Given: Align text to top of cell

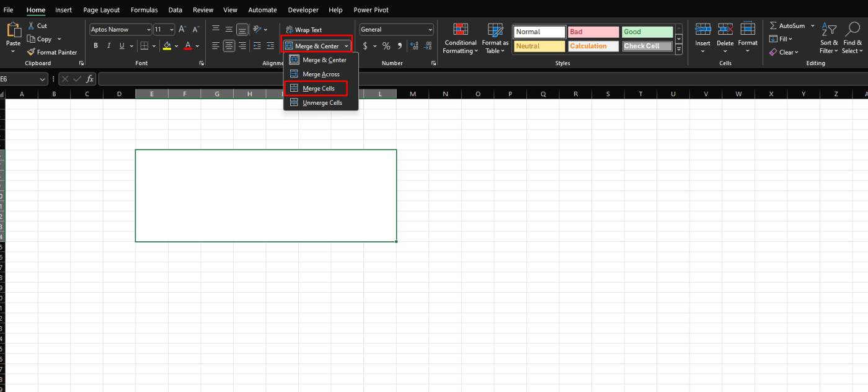Looking at the screenshot, I should (216, 29).
